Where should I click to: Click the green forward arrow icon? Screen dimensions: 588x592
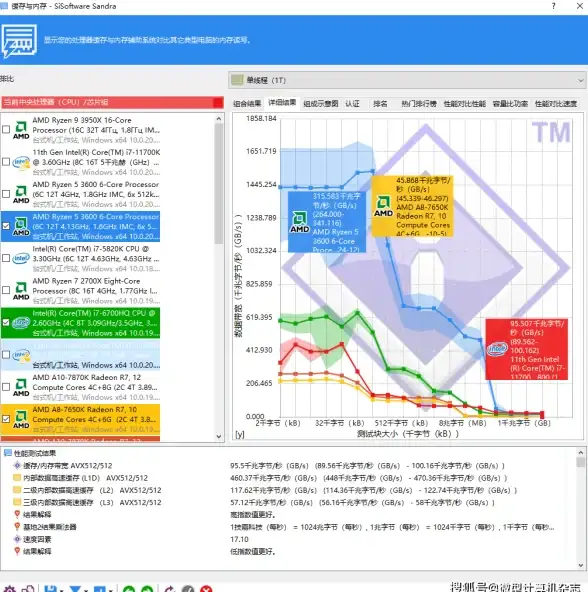(x=147, y=589)
